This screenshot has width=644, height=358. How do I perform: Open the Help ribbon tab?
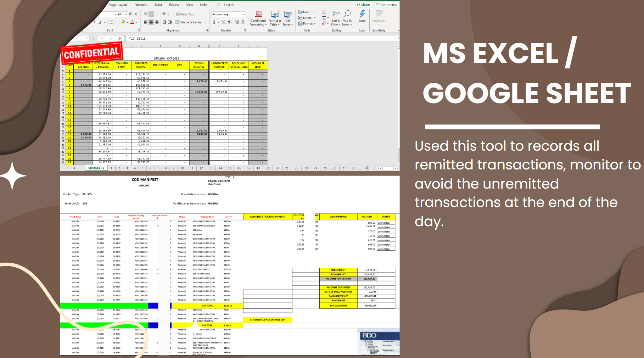(203, 5)
